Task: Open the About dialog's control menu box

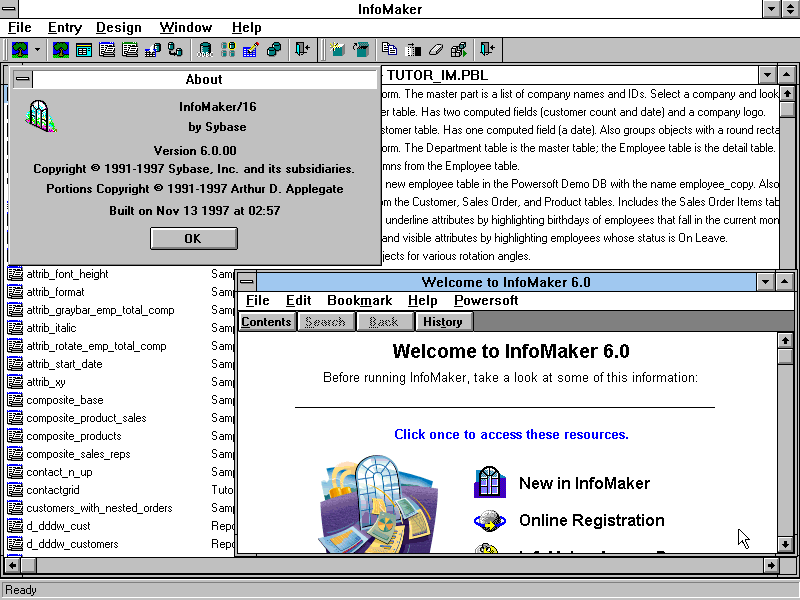Action: [x=22, y=79]
